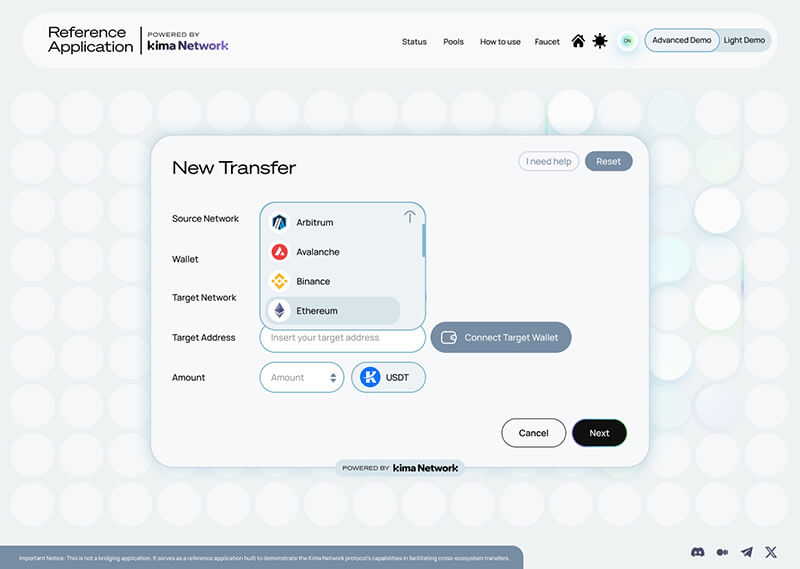The width and height of the screenshot is (800, 569).
Task: Toggle the green ON switch in header
Action: (627, 41)
